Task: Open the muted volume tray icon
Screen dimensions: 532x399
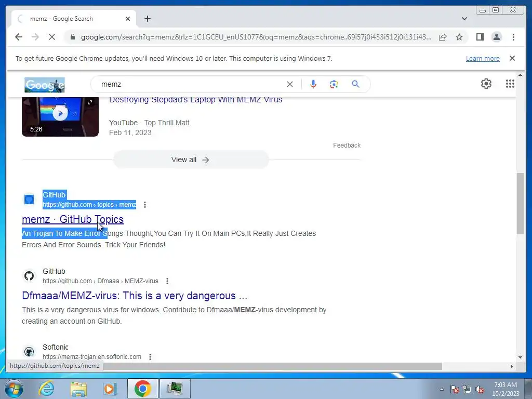Action: (480, 389)
